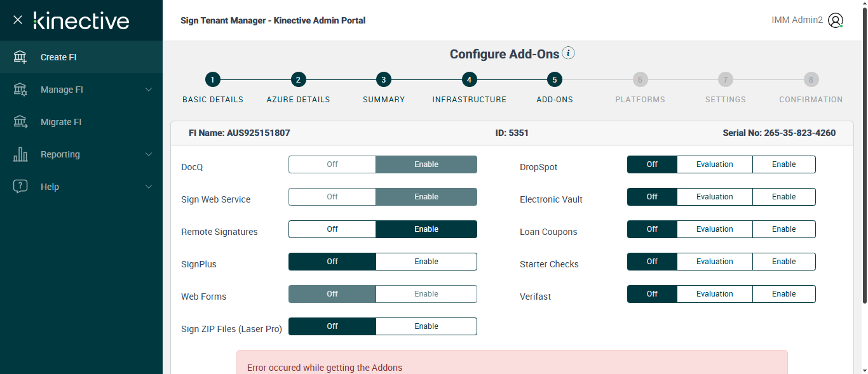Enable the DropSpot add-on
The image size is (868, 374).
point(784,164)
